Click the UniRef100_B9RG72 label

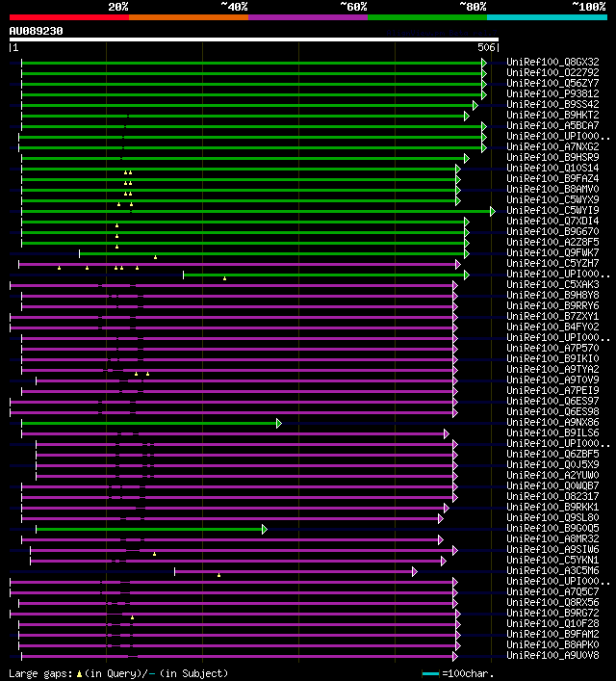[x=552, y=613]
